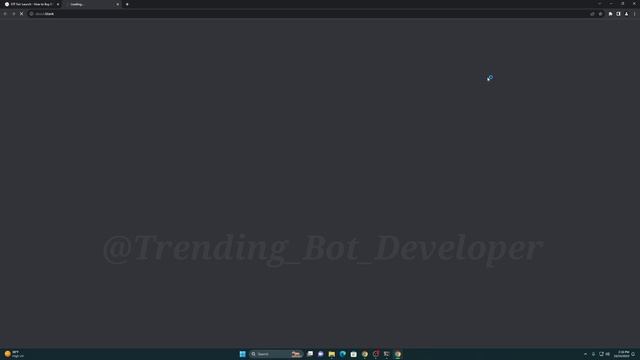
Task: Open File Explorer from the taskbar
Action: click(x=332, y=354)
